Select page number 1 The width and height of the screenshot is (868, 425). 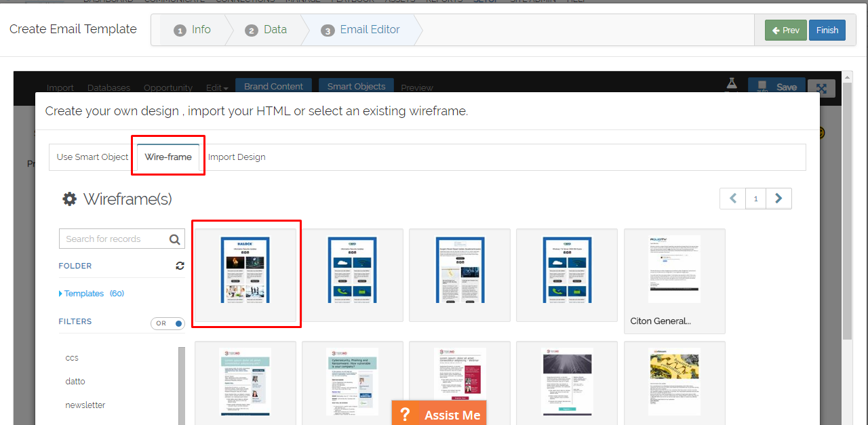point(755,199)
